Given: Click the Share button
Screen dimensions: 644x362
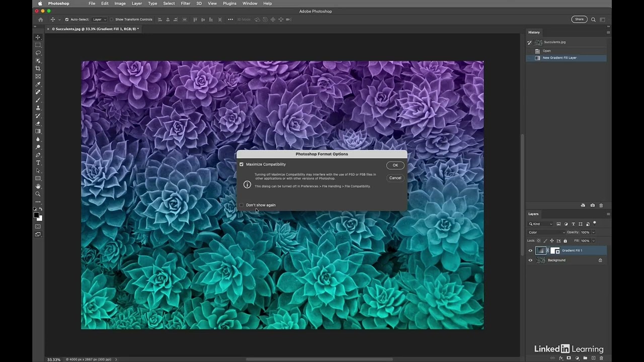Looking at the screenshot, I should pyautogui.click(x=579, y=19).
